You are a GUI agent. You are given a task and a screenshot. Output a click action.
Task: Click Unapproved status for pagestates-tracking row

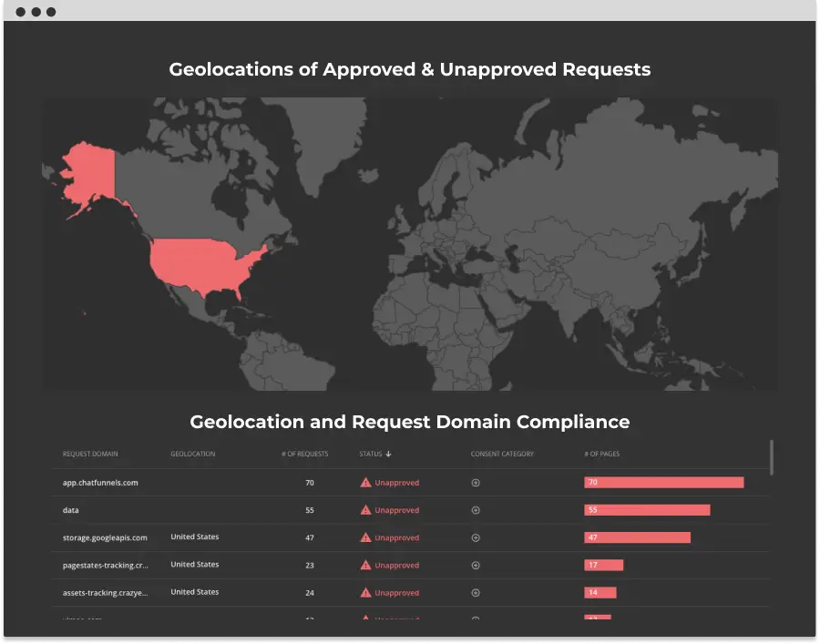click(397, 565)
